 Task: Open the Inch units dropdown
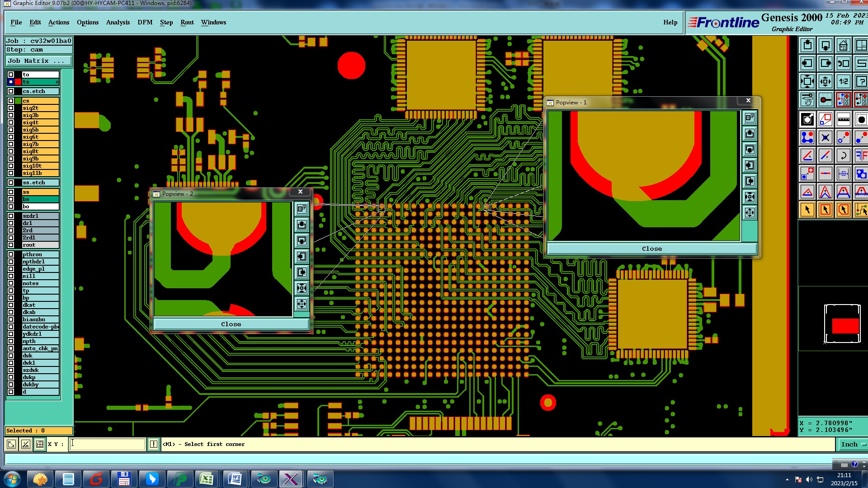pyautogui.click(x=853, y=444)
